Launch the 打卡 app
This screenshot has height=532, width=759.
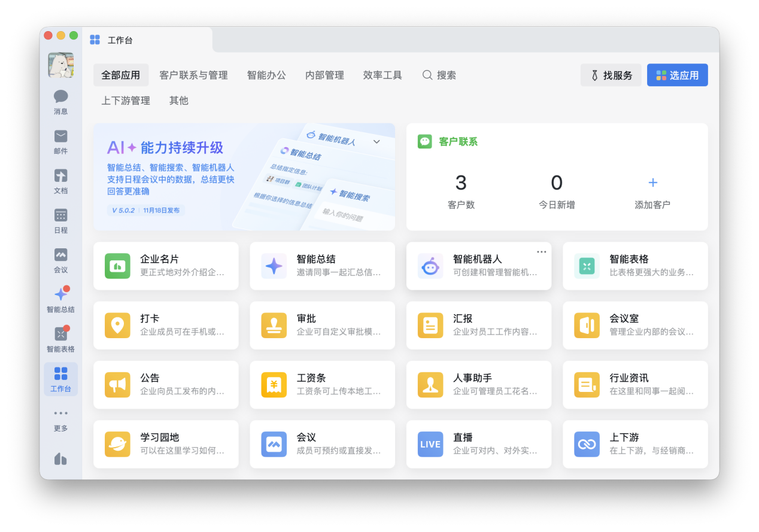166,325
